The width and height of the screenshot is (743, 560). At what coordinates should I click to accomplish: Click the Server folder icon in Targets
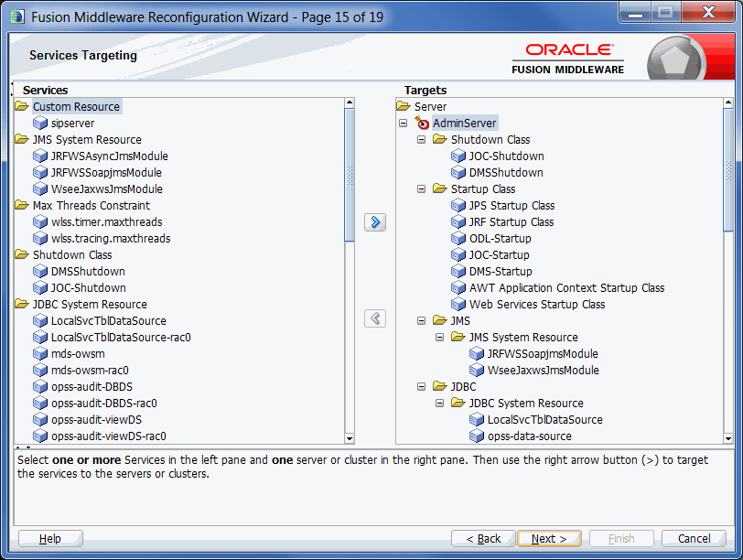pyautogui.click(x=404, y=106)
